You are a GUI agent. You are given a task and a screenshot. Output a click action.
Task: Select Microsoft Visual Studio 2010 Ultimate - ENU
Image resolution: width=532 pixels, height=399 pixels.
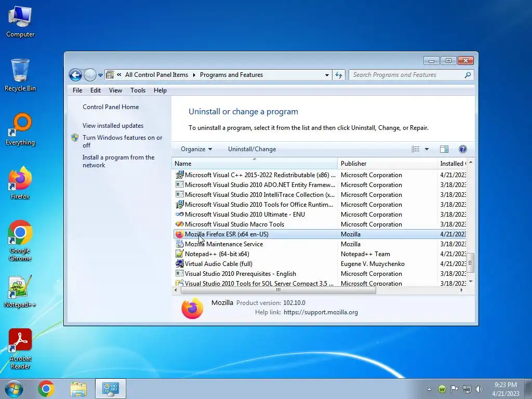click(245, 215)
